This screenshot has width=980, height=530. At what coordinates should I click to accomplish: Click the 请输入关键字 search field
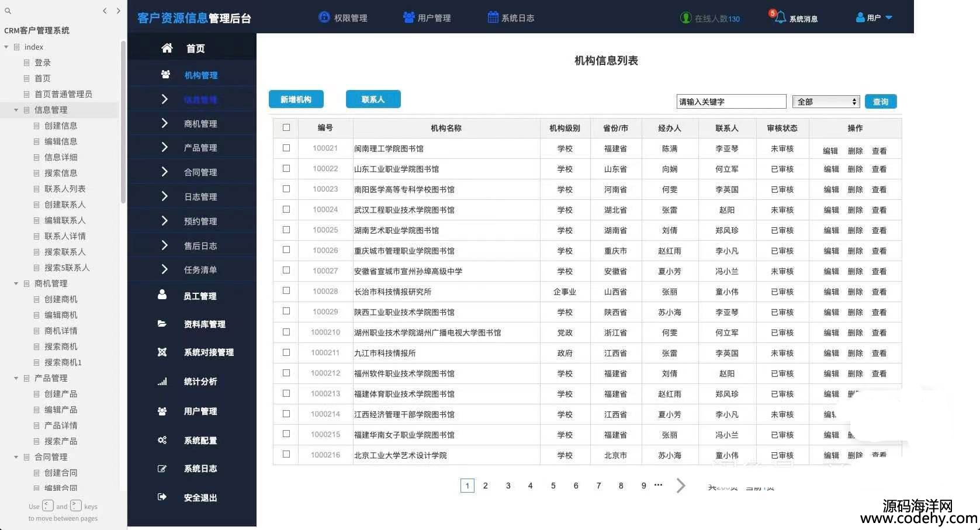(x=732, y=102)
